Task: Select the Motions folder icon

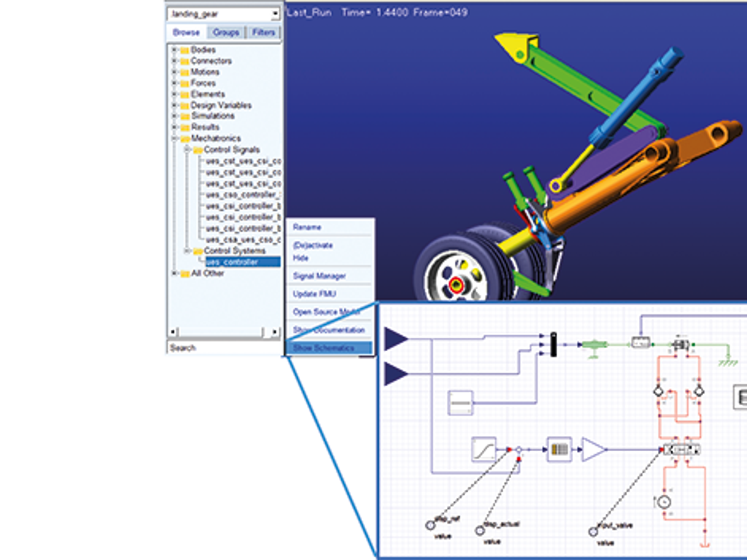Action: click(x=185, y=72)
